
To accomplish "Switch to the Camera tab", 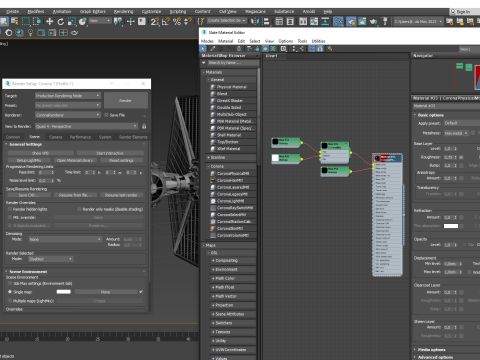I will pos(56,137).
